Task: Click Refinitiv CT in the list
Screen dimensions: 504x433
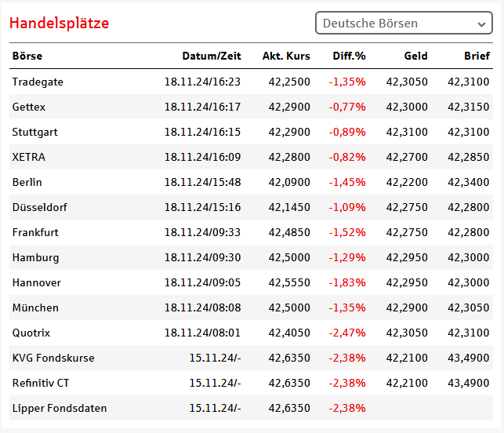Action: tap(42, 383)
